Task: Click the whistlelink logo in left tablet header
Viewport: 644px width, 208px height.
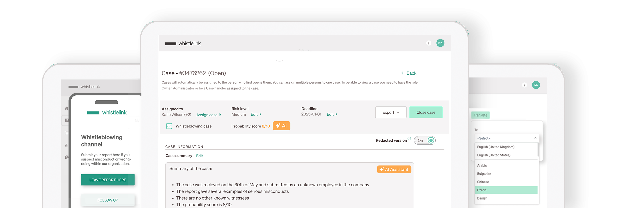Action: click(84, 87)
